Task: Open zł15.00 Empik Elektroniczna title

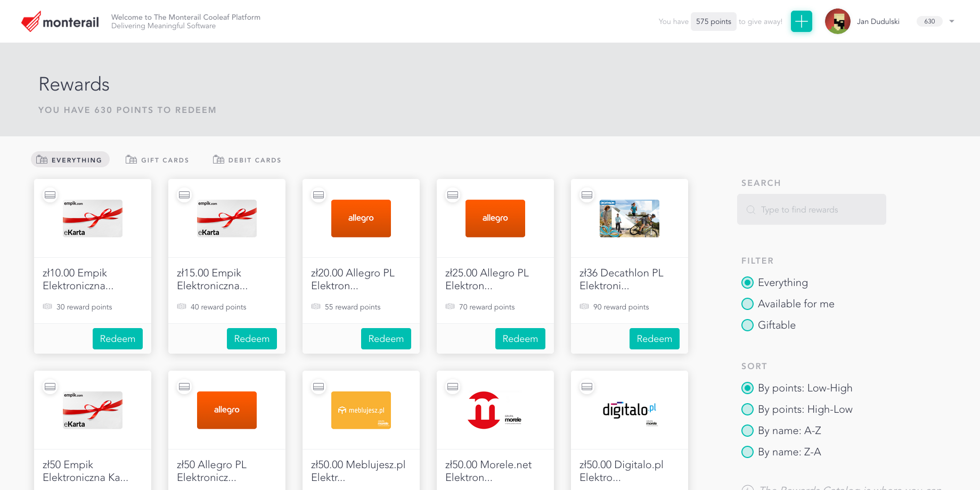Action: tap(213, 279)
